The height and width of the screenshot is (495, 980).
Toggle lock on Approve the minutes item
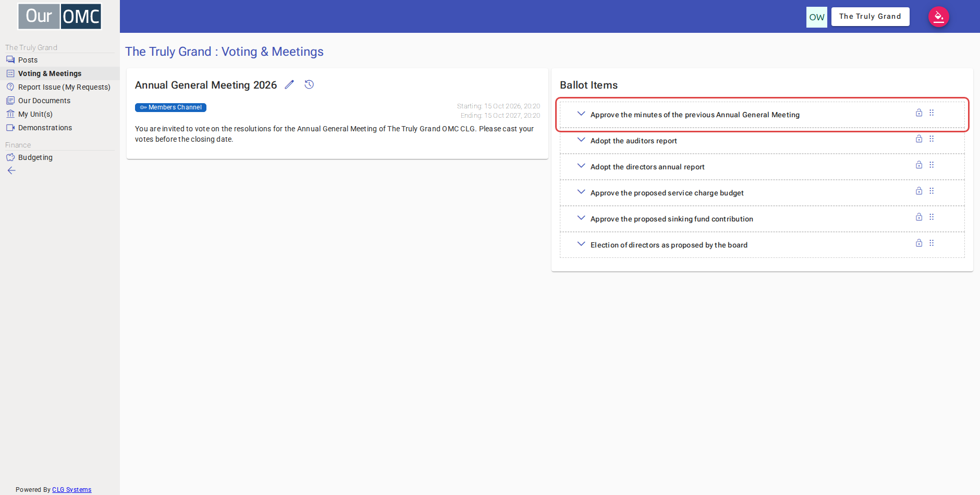919,113
